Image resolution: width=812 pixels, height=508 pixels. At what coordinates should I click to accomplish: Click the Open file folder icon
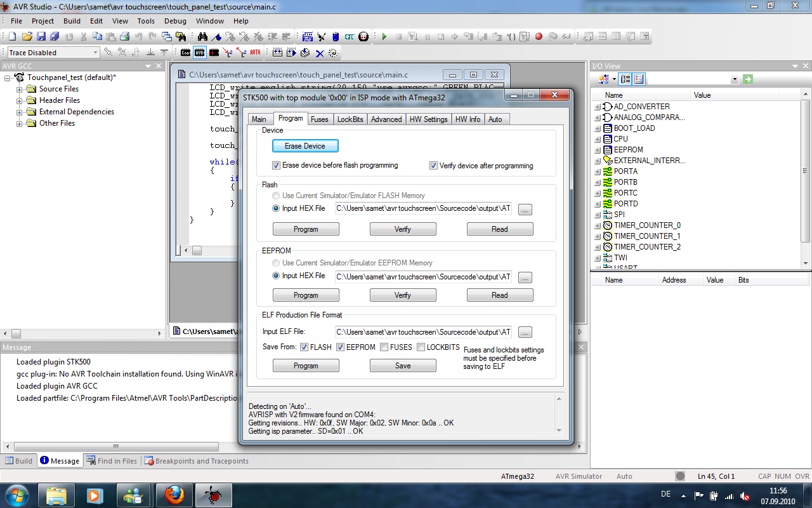27,37
